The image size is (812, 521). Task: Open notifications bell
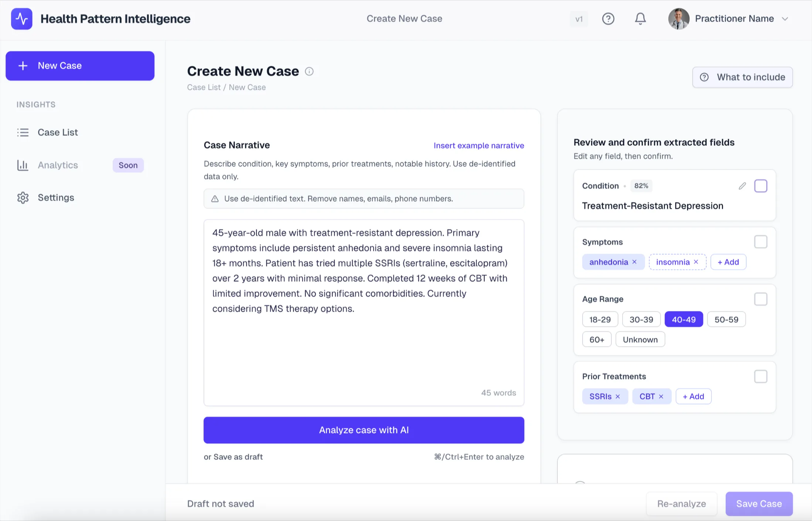coord(640,19)
